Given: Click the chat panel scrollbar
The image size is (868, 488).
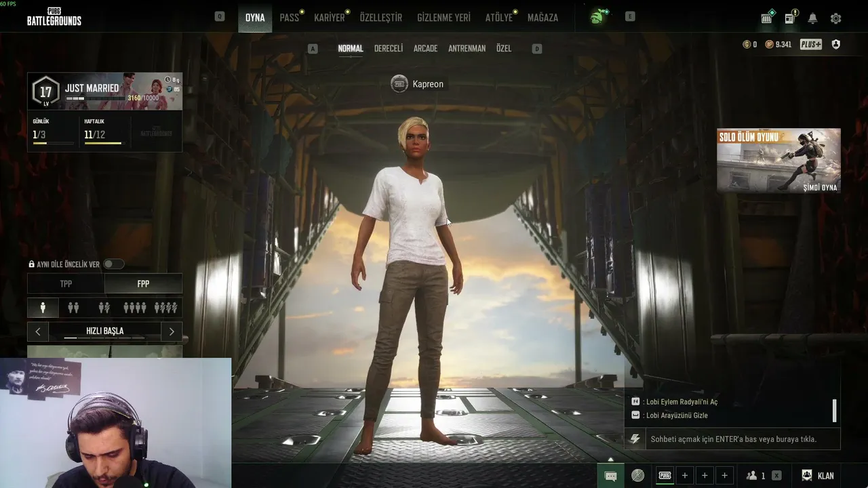Looking at the screenshot, I should tap(834, 410).
